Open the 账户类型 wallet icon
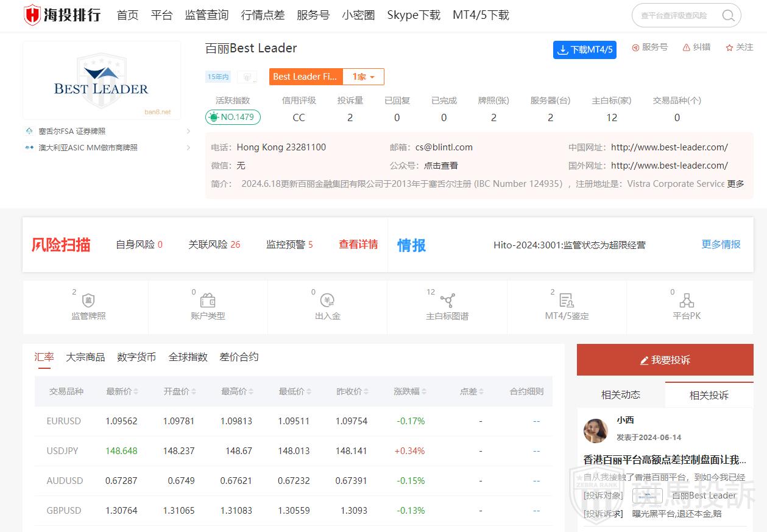This screenshot has height=532, width=767. (208, 301)
